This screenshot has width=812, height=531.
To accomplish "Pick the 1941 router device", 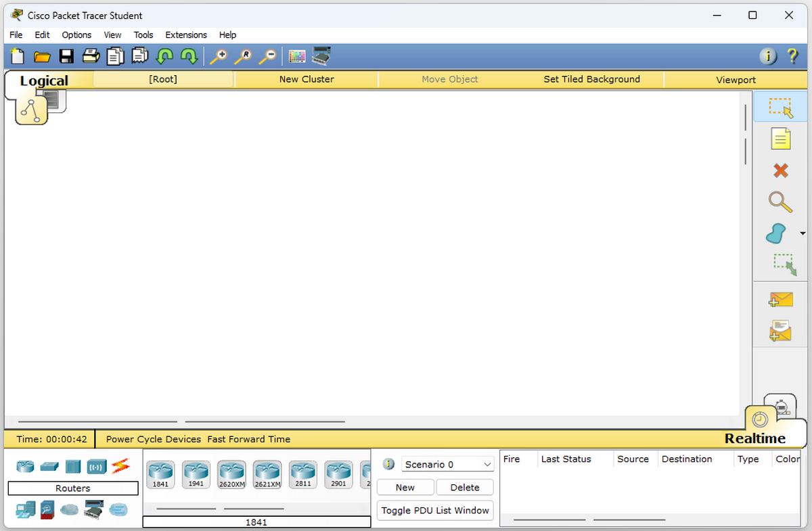I will [196, 474].
